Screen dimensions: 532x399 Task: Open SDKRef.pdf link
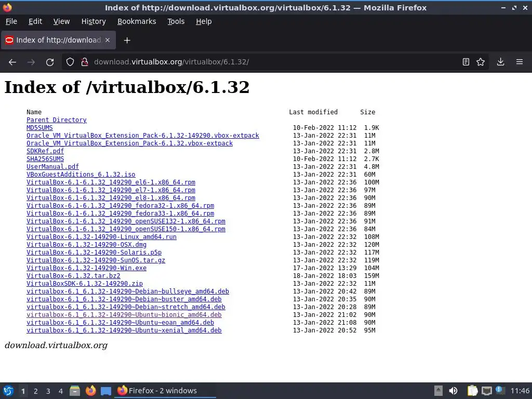click(45, 151)
